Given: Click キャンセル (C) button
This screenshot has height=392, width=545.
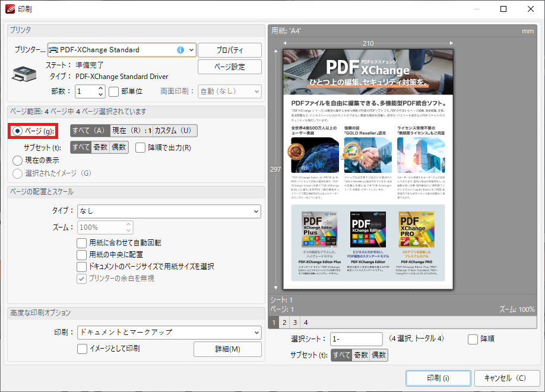Looking at the screenshot, I should click(x=507, y=378).
